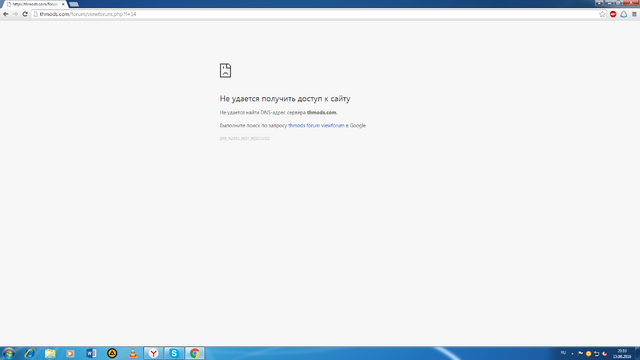640x360 pixels.
Task: Reload the page with the refresh icon
Action: coord(25,14)
